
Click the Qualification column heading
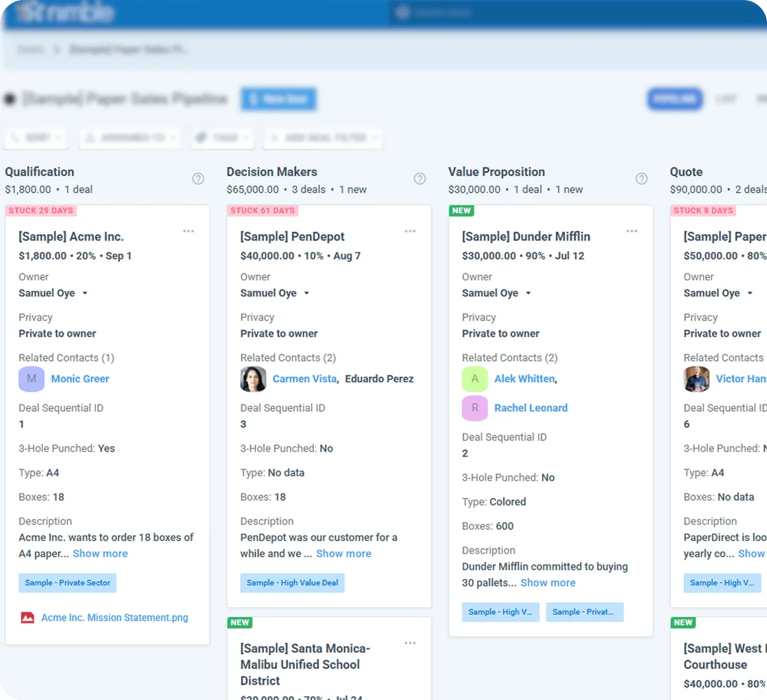click(40, 172)
